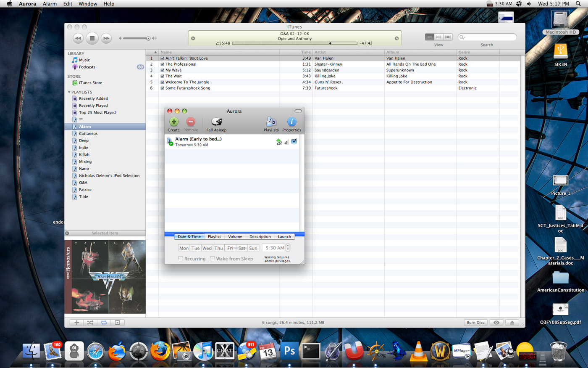Open Aurora Playlists toolbar icon
The height and width of the screenshot is (368, 588).
[x=271, y=122]
